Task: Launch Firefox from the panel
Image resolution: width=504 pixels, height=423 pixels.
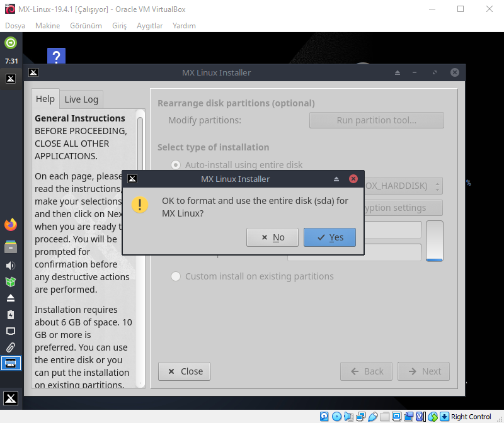Action: coord(11,225)
